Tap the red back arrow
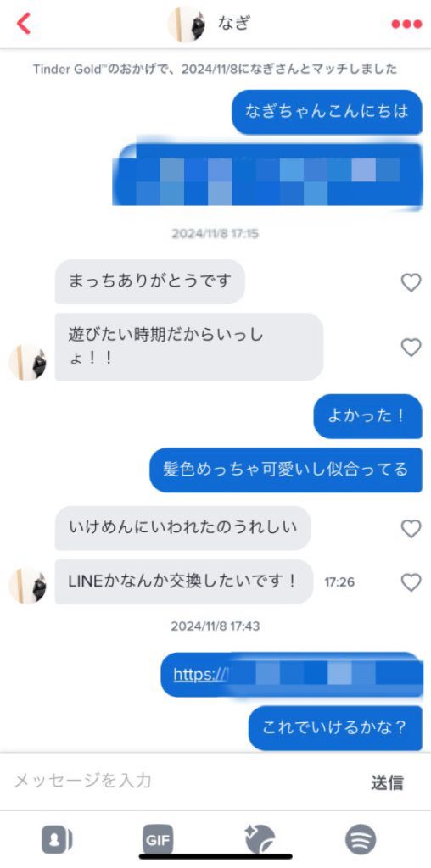The image size is (431, 868). click(x=24, y=24)
